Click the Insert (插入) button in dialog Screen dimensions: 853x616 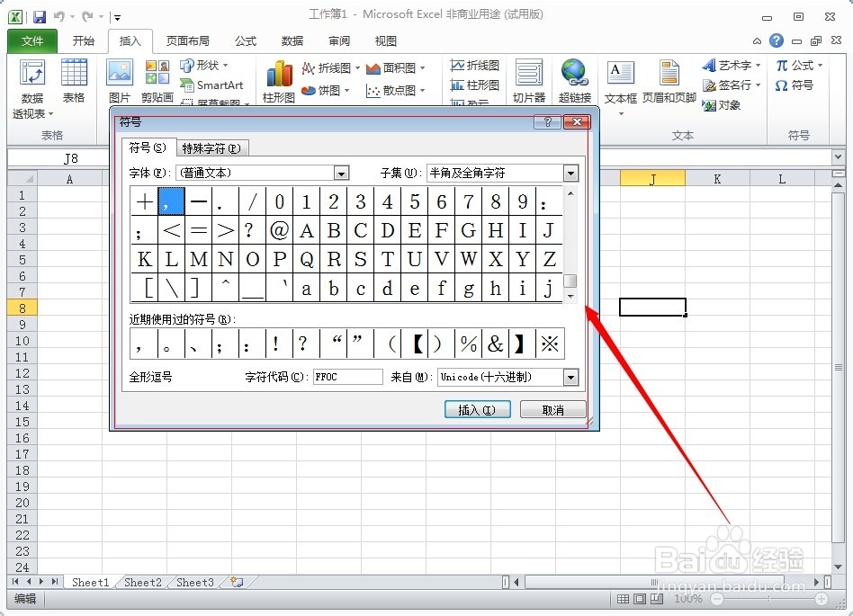[477, 410]
